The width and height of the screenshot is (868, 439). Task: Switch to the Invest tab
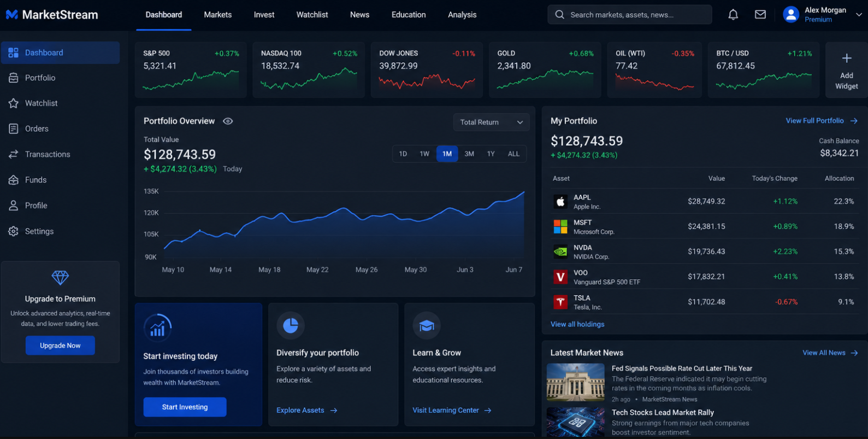click(x=264, y=15)
